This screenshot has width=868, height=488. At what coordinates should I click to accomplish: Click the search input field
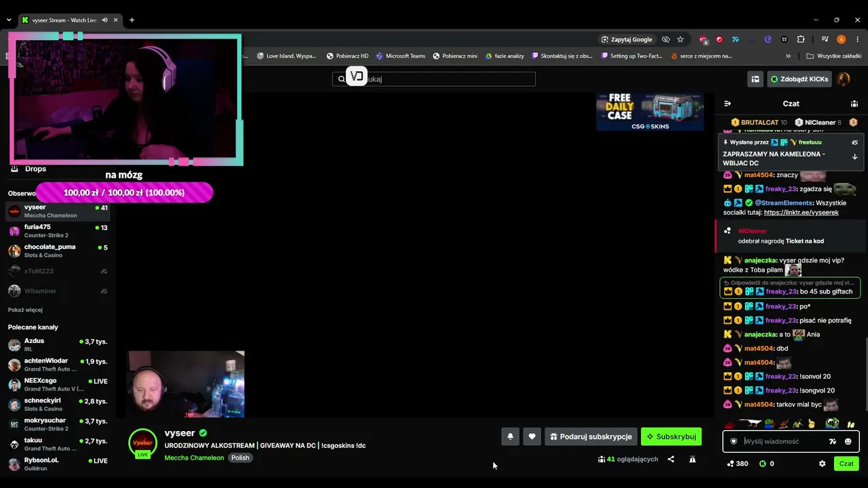(434, 79)
